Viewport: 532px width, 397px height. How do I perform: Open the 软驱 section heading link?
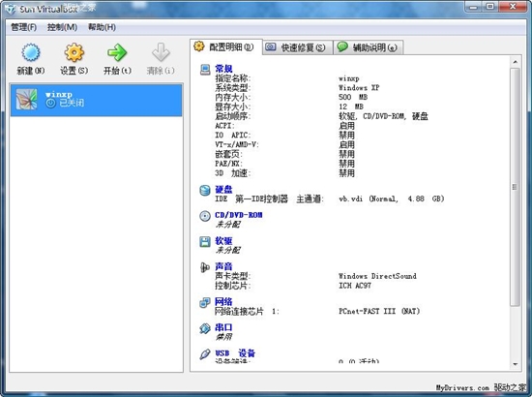223,241
